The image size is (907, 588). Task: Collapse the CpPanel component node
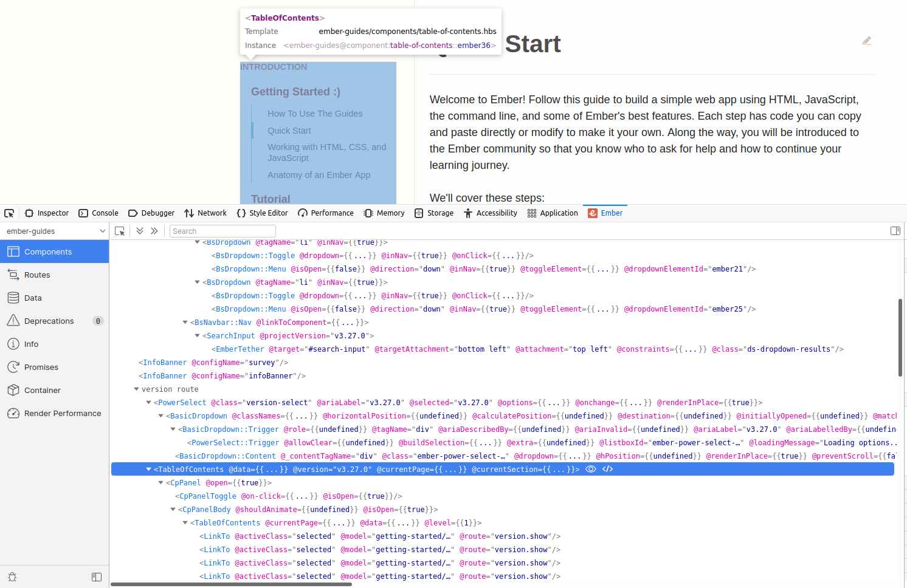pyautogui.click(x=160, y=482)
